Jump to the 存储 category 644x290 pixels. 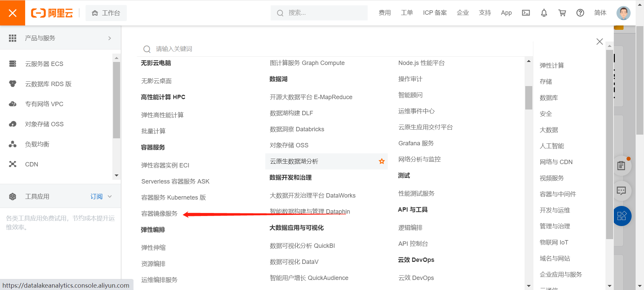coord(546,82)
